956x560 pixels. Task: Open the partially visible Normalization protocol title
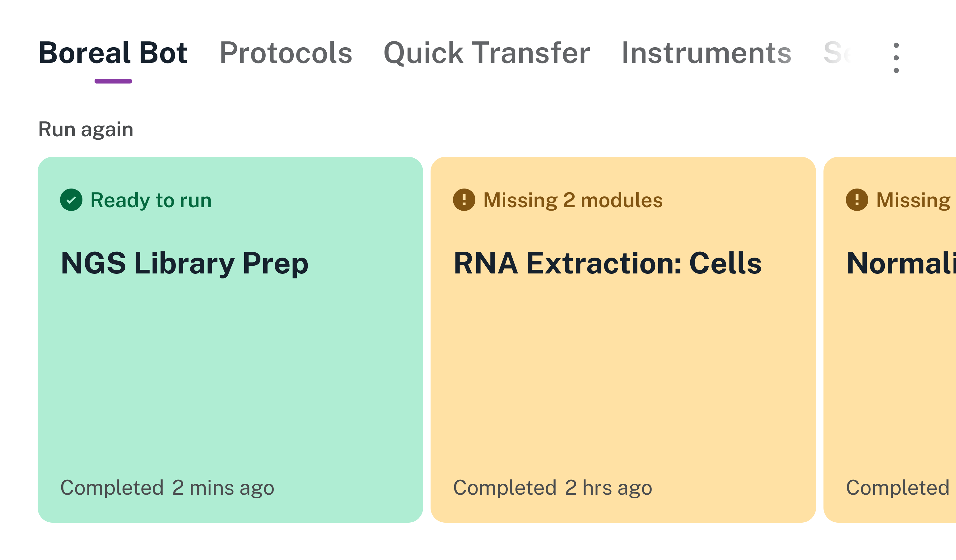coord(901,263)
